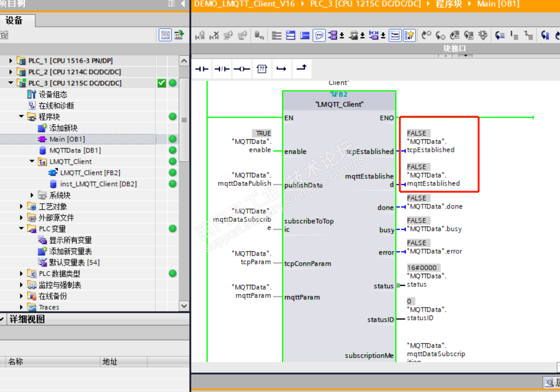Image resolution: width=560 pixels, height=392 pixels.
Task: Insert an output coil element
Action: 242,69
